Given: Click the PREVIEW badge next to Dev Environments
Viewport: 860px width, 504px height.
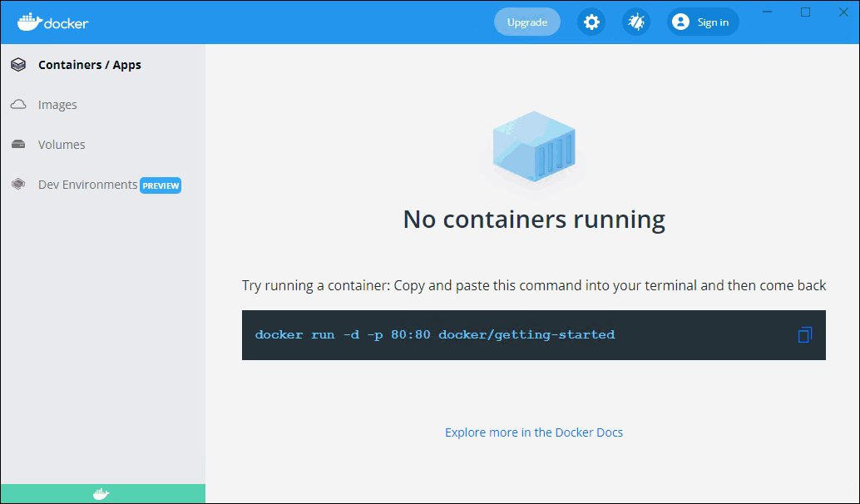Looking at the screenshot, I should point(161,185).
